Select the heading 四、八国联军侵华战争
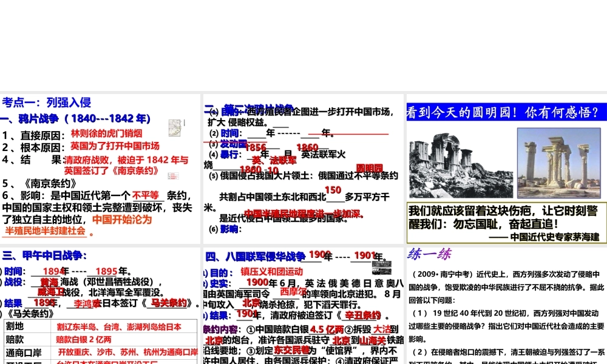The image size is (607, 364). (256, 257)
